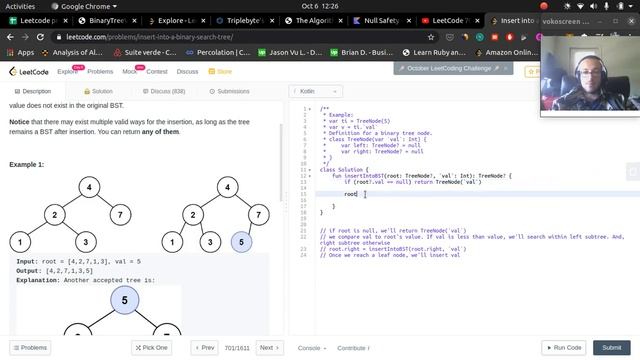Open the Discuss (838) tab
This screenshot has height=360, width=640.
164,91
